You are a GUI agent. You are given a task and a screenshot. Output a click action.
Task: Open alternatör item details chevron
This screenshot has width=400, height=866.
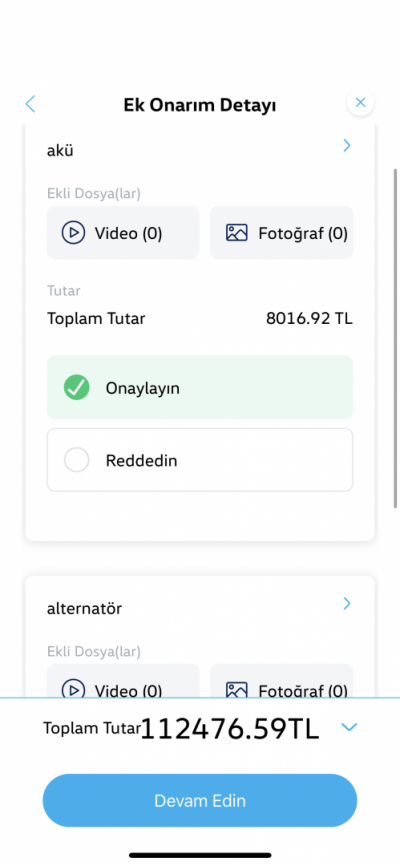[x=346, y=603]
